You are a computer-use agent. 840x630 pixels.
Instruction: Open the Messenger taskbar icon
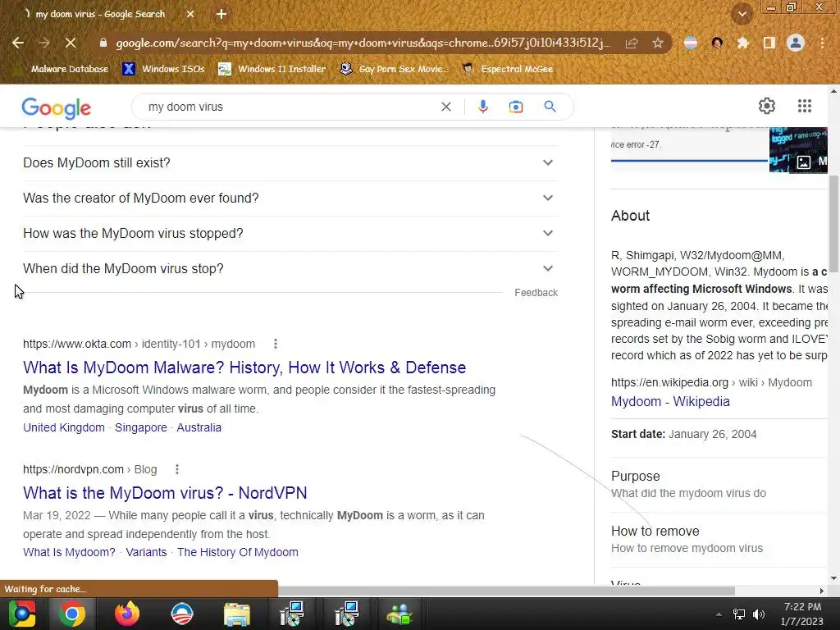click(399, 614)
